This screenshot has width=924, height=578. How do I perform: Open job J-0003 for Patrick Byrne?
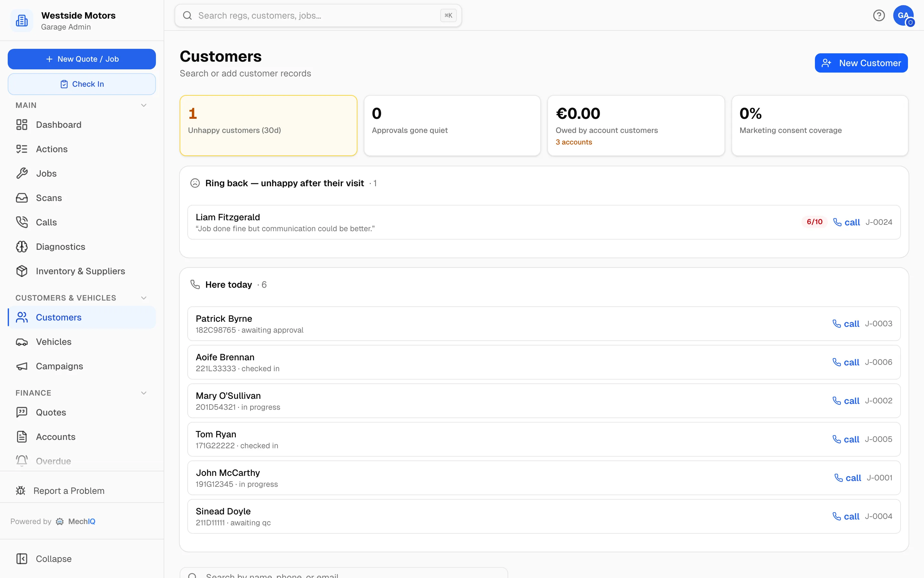point(878,324)
